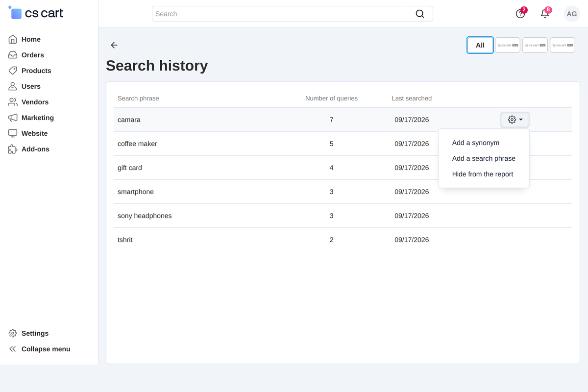The image size is (588, 392).
Task: Choose "Add a search phrase" option
Action: coord(484,158)
